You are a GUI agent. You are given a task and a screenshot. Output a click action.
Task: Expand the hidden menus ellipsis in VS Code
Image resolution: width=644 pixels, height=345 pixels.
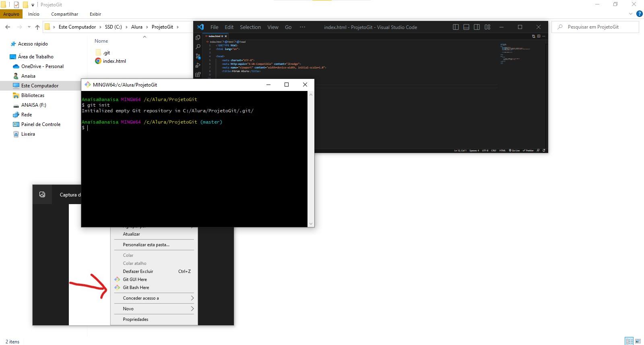(x=303, y=27)
